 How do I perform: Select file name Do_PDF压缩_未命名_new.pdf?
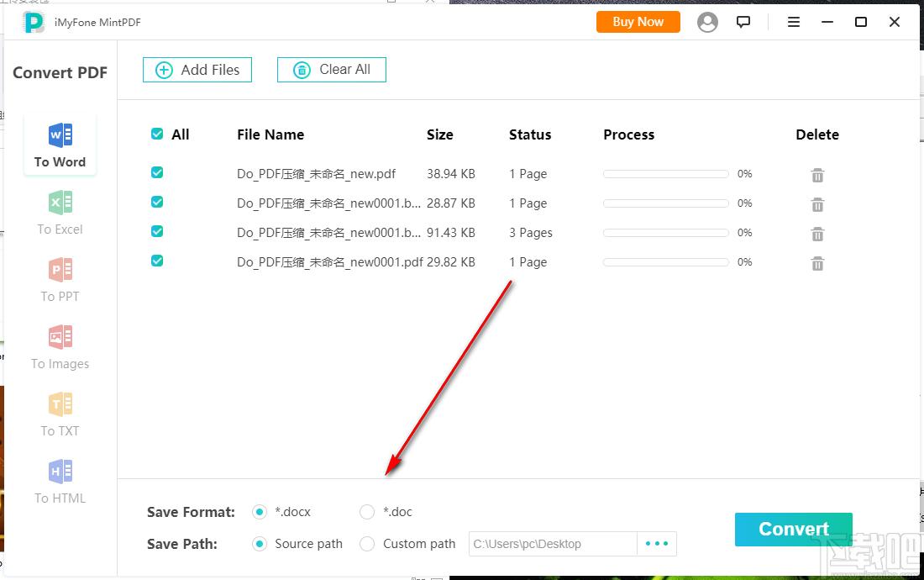[317, 174]
